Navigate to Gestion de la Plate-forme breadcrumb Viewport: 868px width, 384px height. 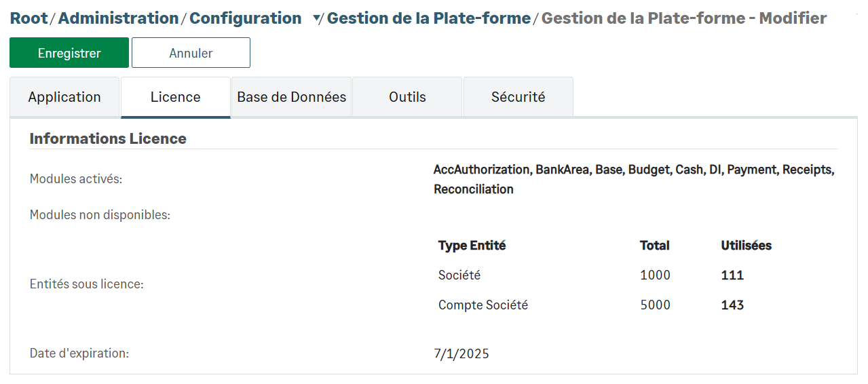tap(429, 18)
